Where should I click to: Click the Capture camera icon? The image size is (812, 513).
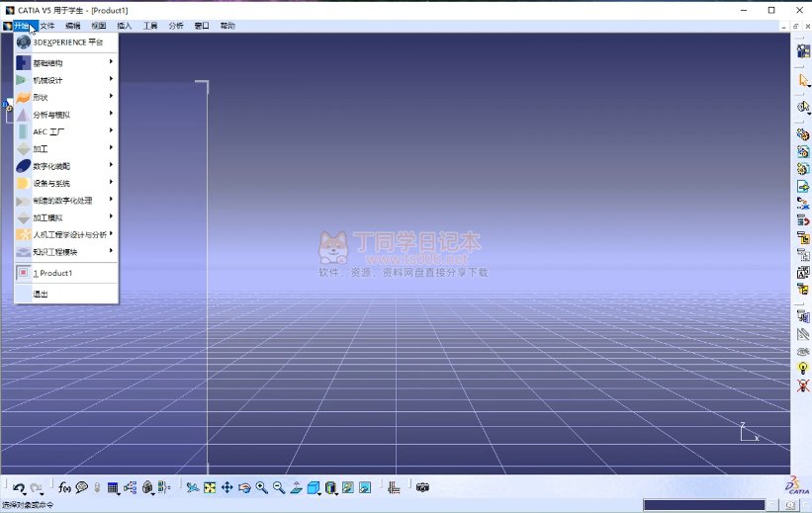(x=423, y=487)
